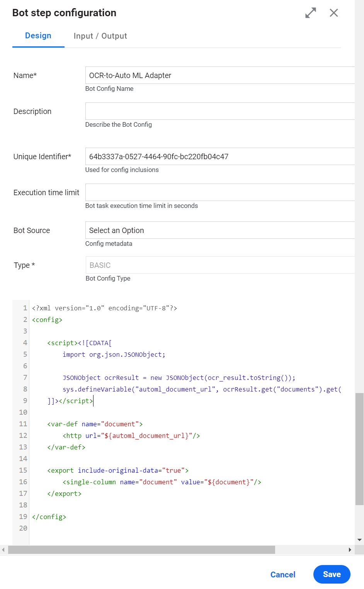Click the single-column name document line
Viewport: 364px width, 589px height.
pyautogui.click(x=162, y=482)
